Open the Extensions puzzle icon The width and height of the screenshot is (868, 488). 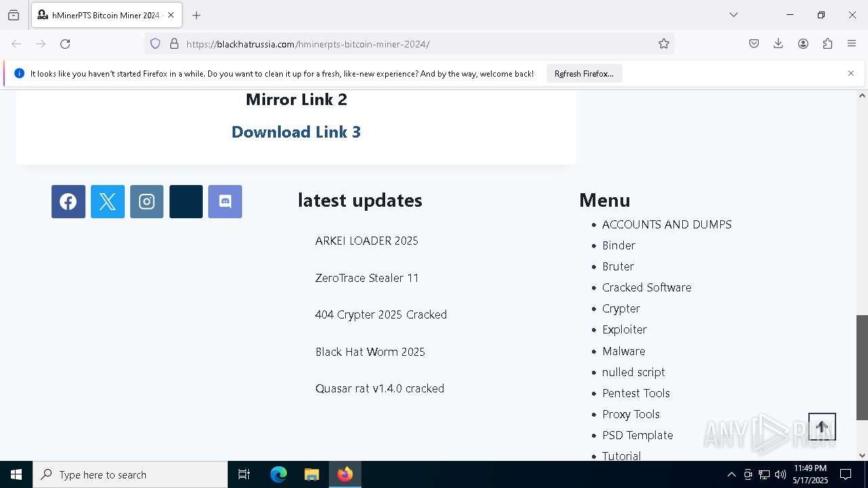click(x=827, y=44)
